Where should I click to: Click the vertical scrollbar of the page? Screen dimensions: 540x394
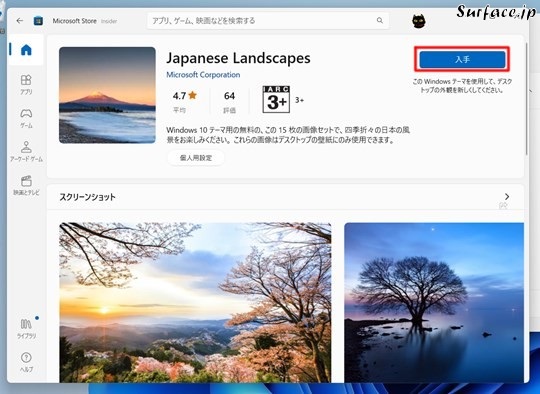click(x=526, y=98)
